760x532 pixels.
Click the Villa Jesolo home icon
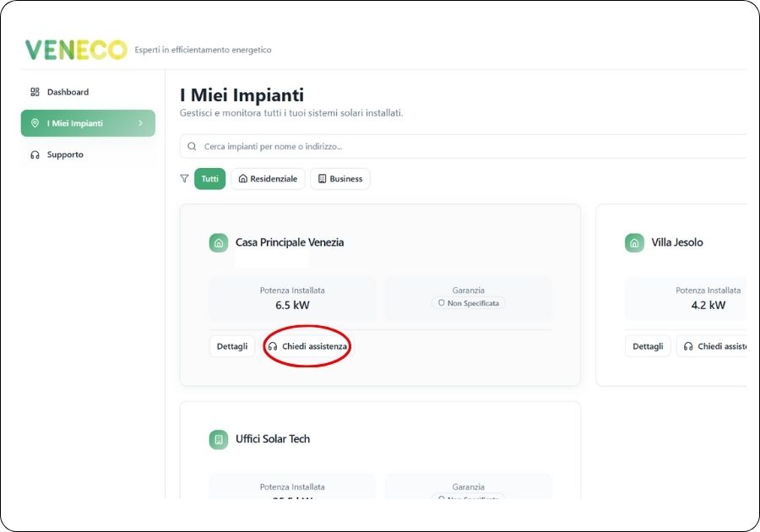coord(634,243)
